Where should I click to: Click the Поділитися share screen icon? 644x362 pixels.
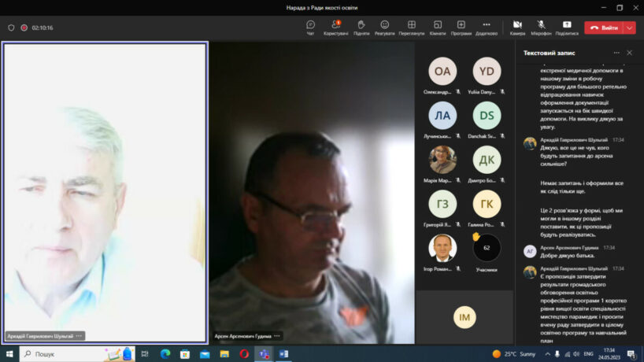coord(566,27)
